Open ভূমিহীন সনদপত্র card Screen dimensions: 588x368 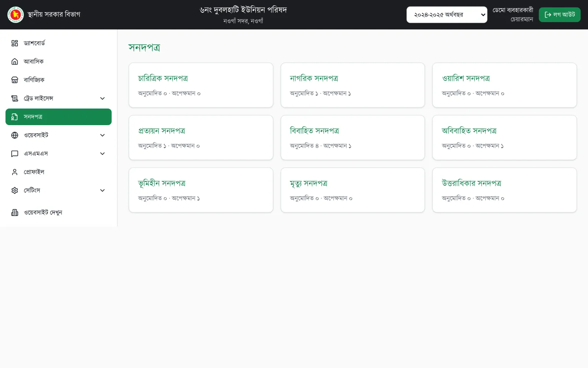tap(201, 190)
